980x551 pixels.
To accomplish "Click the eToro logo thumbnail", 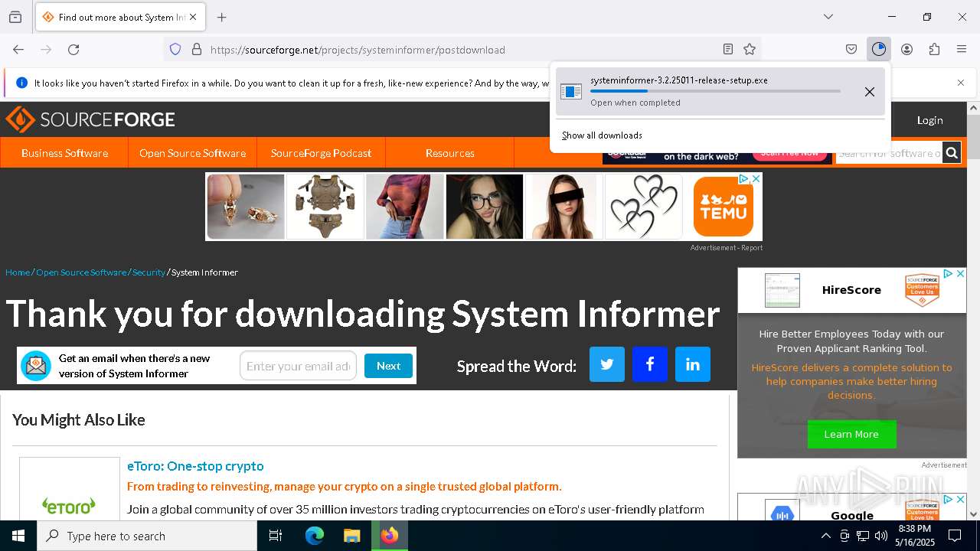I will point(70,490).
